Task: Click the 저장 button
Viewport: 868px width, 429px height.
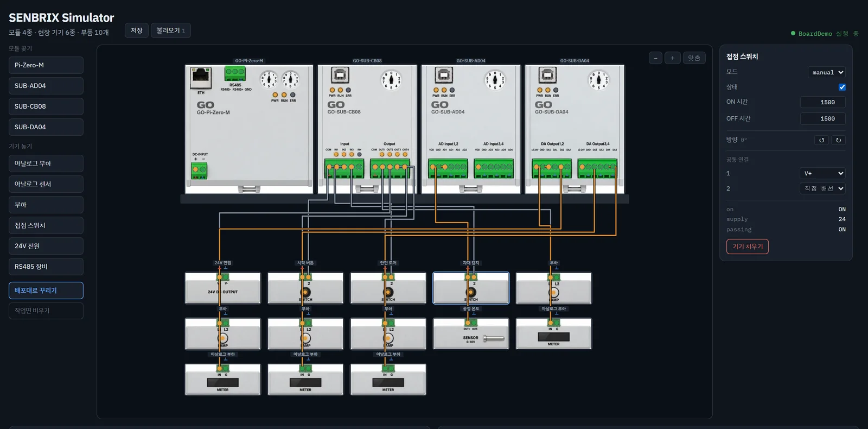Action: [137, 30]
